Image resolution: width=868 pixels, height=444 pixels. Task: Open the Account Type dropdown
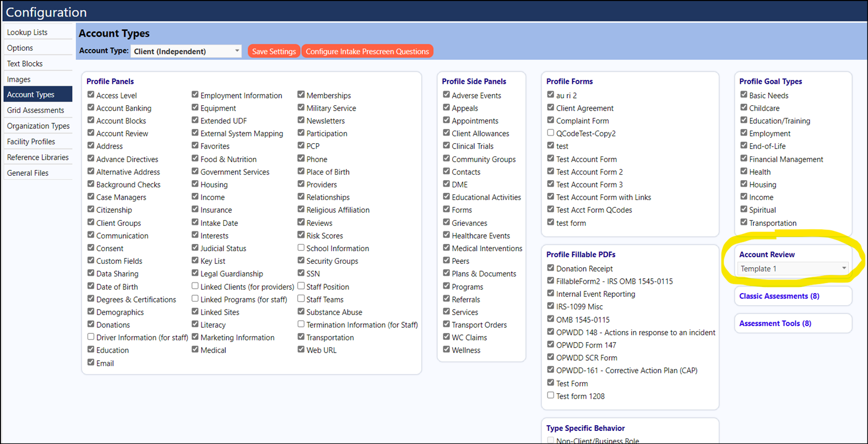(186, 51)
